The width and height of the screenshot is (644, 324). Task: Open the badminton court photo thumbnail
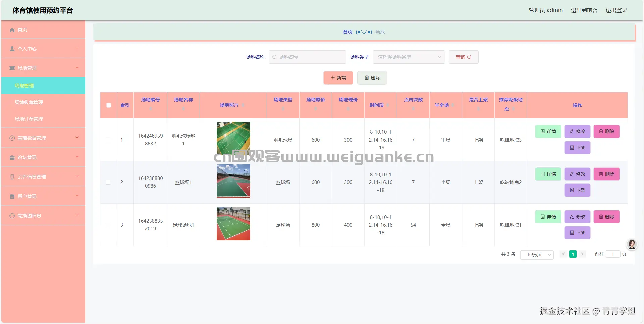coord(233,138)
